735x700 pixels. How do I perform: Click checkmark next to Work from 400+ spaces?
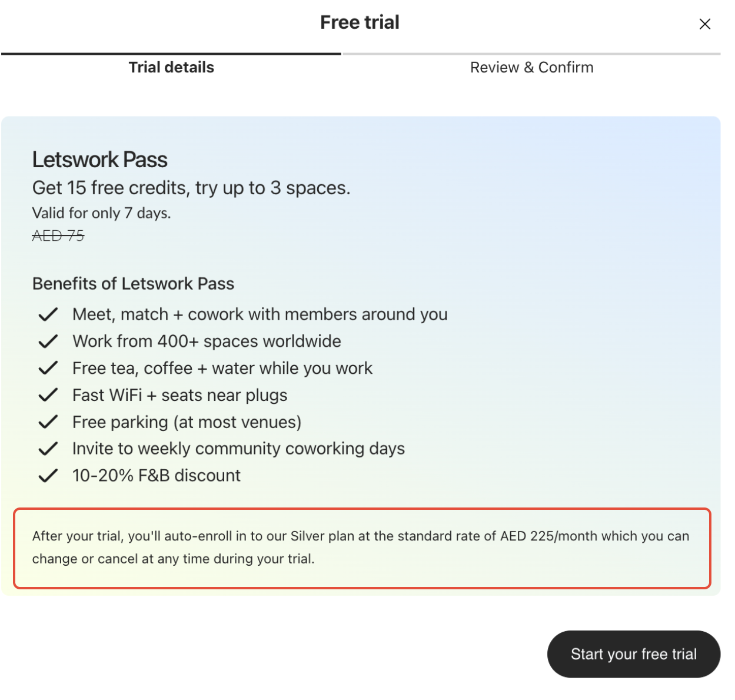48,341
